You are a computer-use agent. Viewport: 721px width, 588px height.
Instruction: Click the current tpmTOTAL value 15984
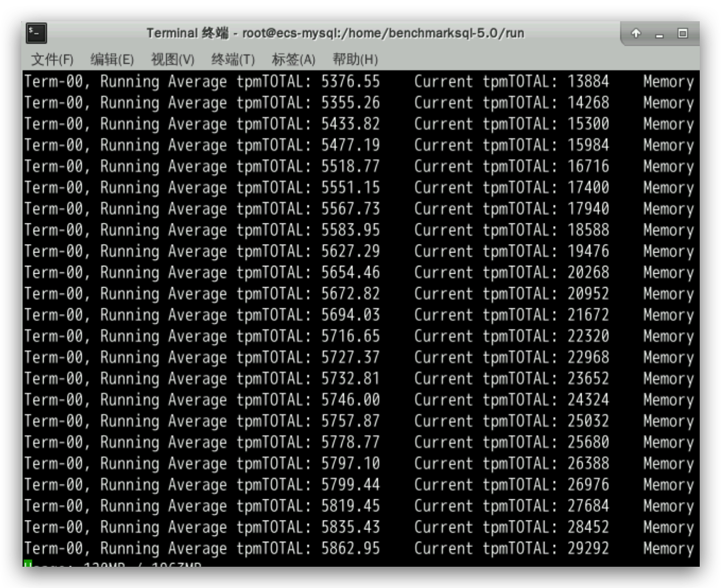[588, 145]
